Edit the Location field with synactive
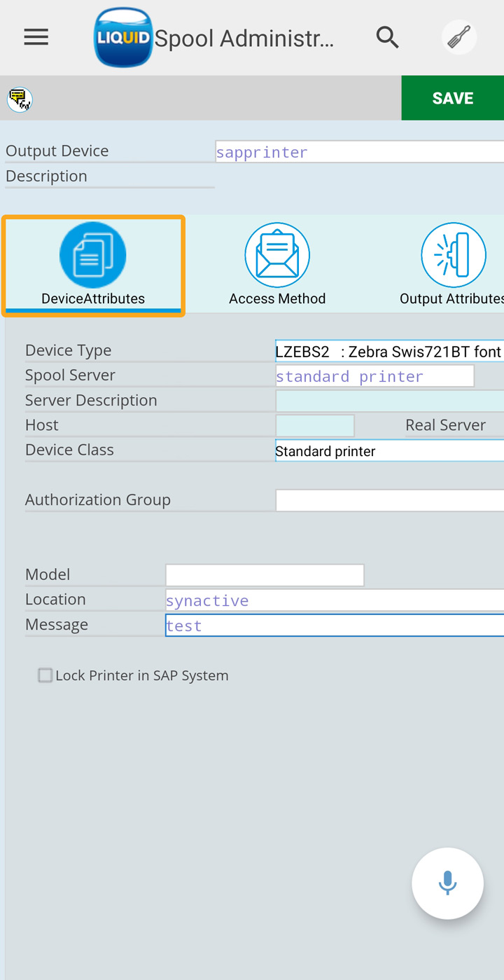The width and height of the screenshot is (504, 980). [x=334, y=600]
